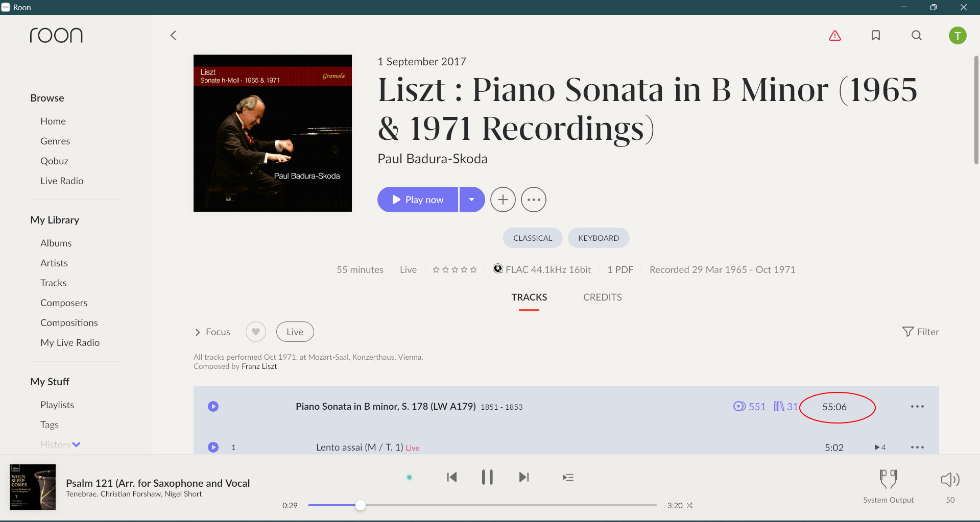This screenshot has width=980, height=522.
Task: Click the volume speaker icon
Action: point(950,479)
